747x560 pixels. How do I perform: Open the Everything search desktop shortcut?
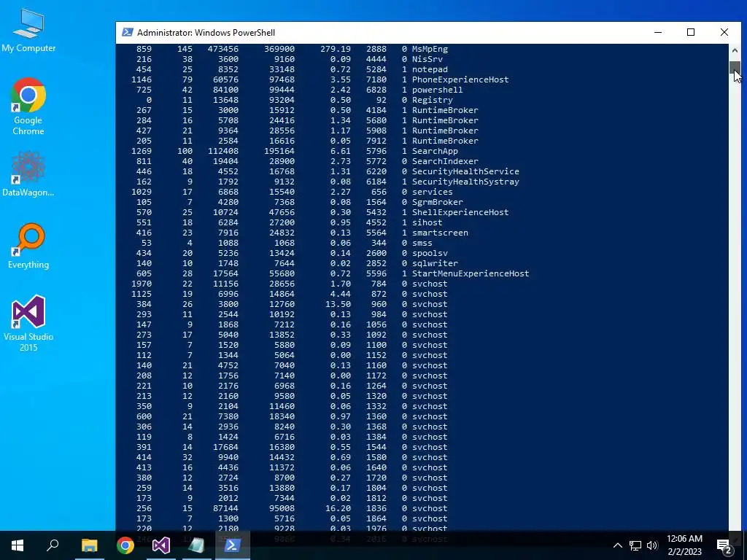coord(28,246)
